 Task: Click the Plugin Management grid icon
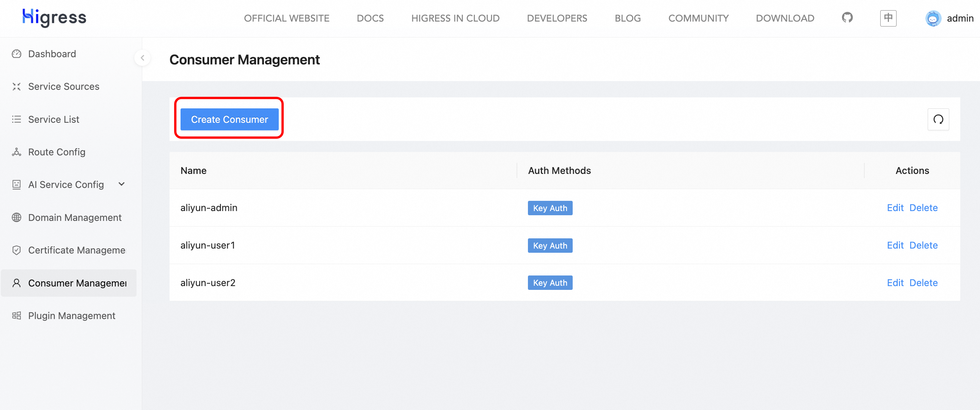(x=16, y=316)
